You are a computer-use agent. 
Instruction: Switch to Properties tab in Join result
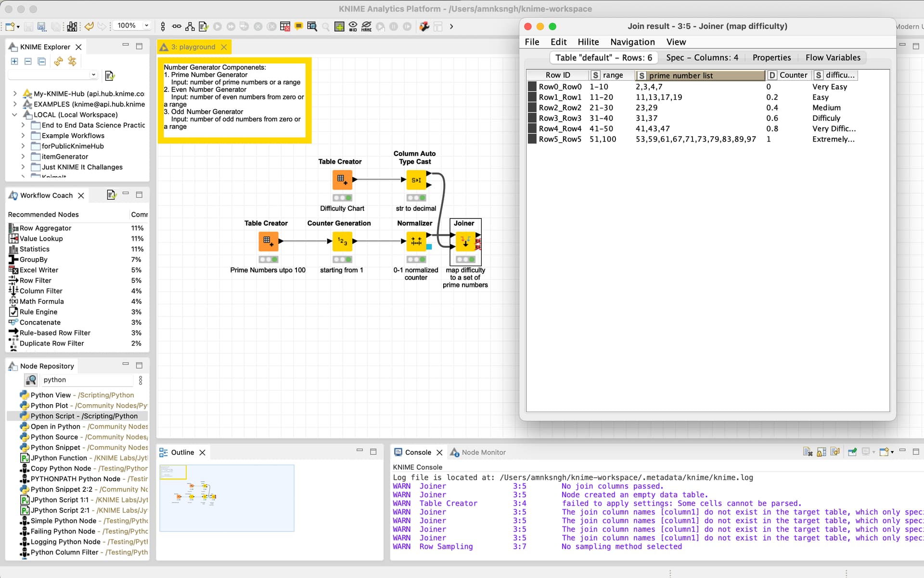click(771, 58)
